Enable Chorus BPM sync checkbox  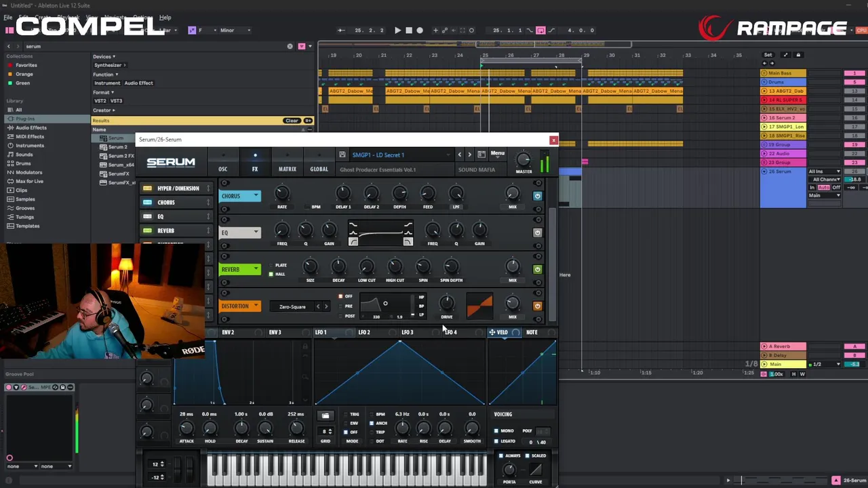pos(307,207)
